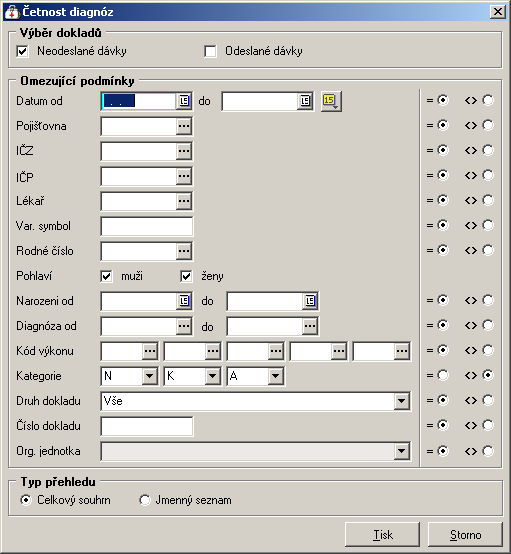Viewport: 511px width, 554px height.
Task: Open calendar for Narození od field
Action: (x=184, y=301)
